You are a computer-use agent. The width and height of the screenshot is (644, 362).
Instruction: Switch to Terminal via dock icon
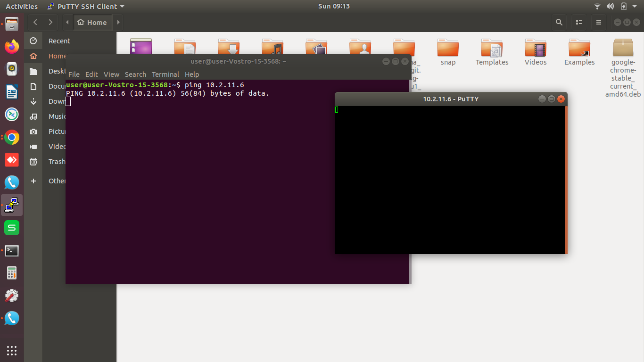pyautogui.click(x=12, y=251)
